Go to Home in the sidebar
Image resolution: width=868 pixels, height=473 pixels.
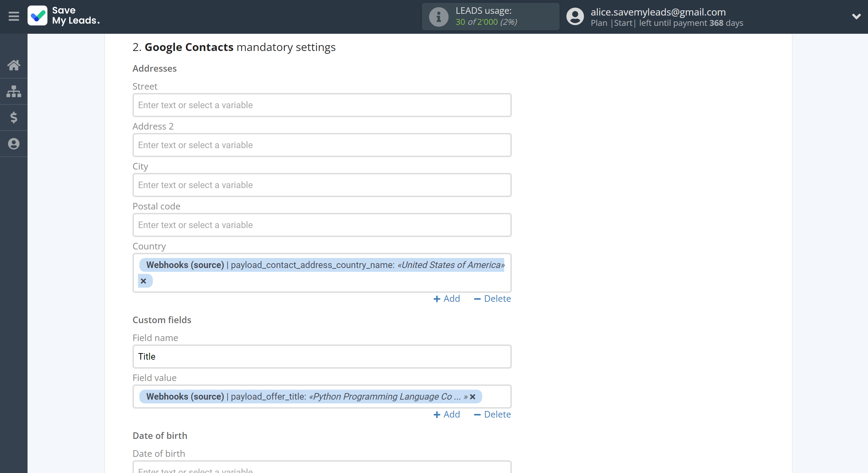(14, 65)
